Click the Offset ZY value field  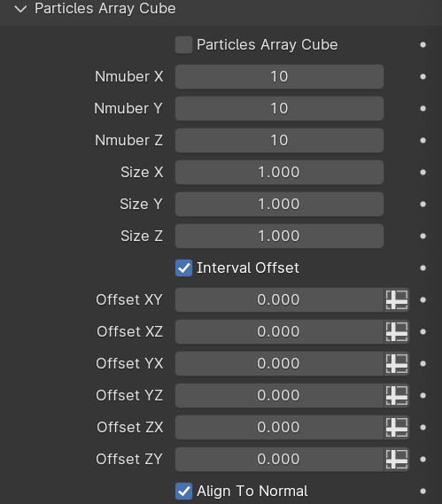[x=279, y=459]
